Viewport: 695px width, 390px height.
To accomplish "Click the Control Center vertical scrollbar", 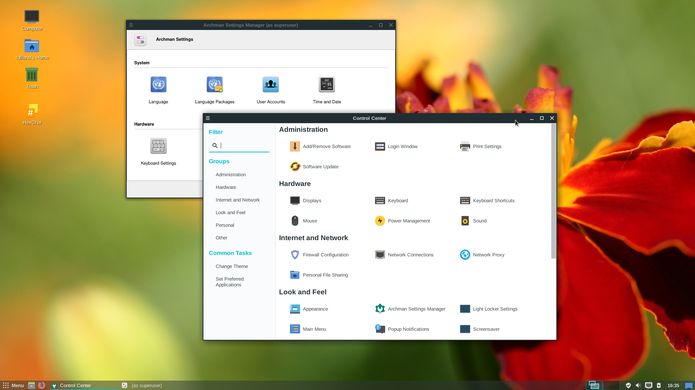I will pyautogui.click(x=553, y=191).
